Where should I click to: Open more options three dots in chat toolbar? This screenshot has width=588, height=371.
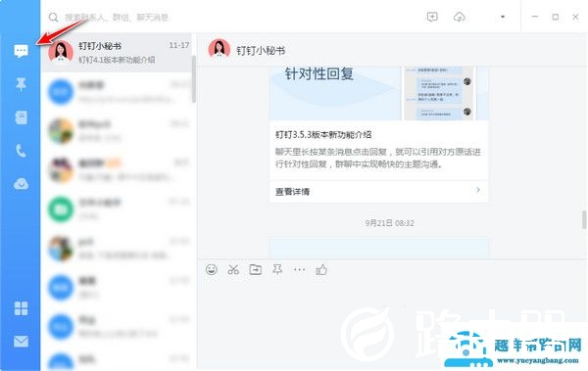coord(299,269)
